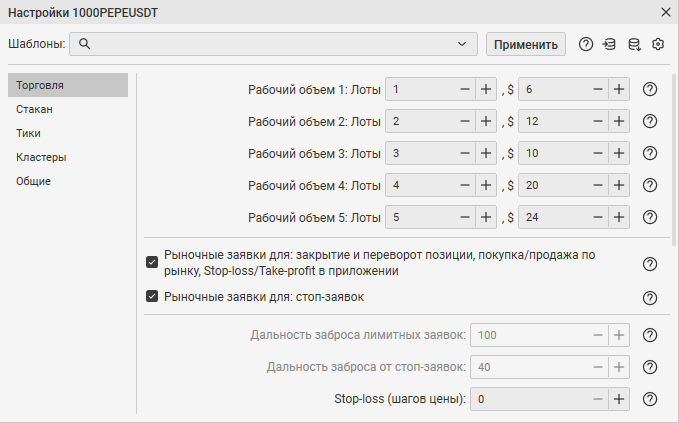Uncheck Рыночные заявки для: стоп-заявок checkbox
The image size is (679, 423).
click(152, 296)
